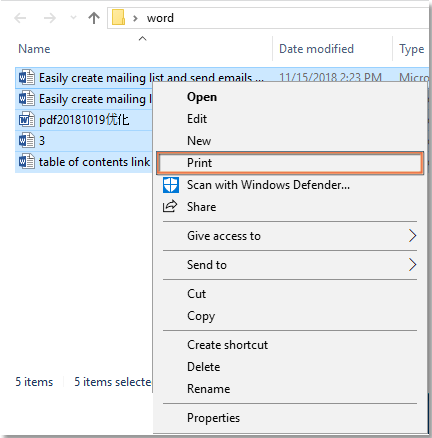
Task: Click Windows Defender shield icon
Action: coord(171,185)
